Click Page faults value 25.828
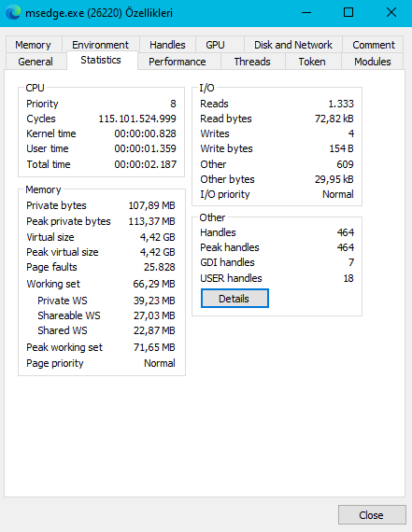This screenshot has width=412, height=532. click(x=160, y=267)
